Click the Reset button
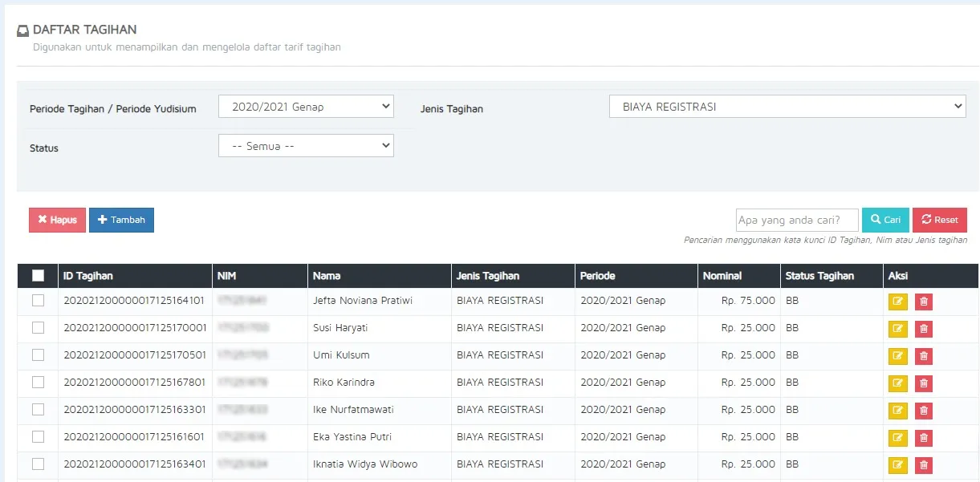Viewport: 980px width, 482px height. [x=940, y=220]
